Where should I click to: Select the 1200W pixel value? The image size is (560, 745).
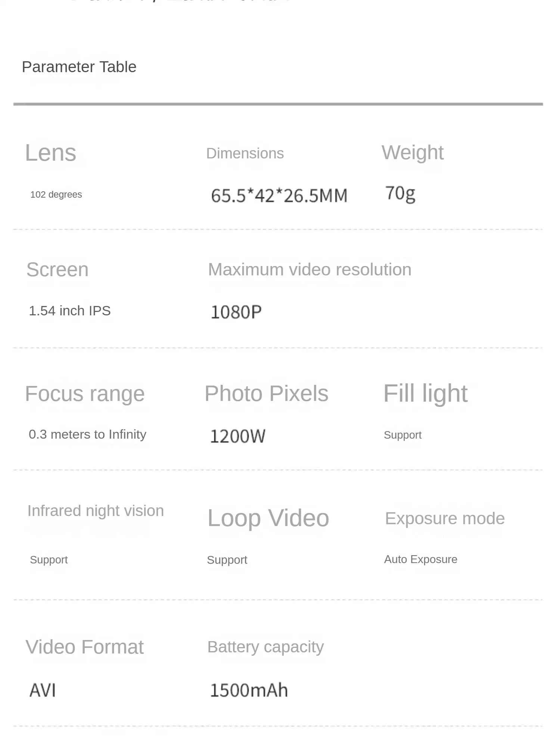click(x=238, y=436)
